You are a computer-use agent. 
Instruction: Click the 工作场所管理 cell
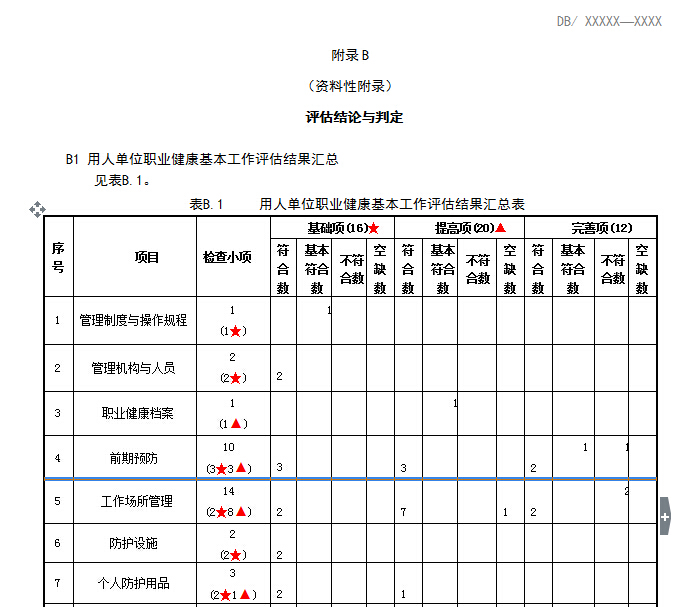pos(134,501)
